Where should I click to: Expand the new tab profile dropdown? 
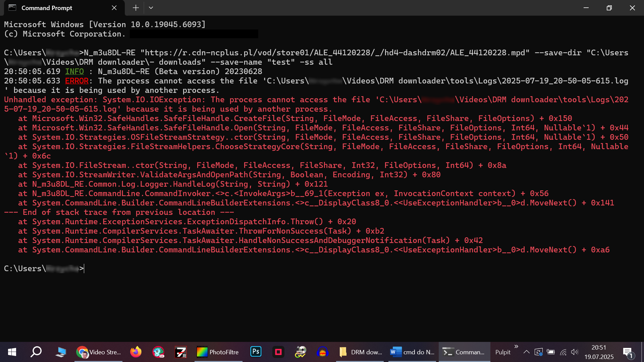[x=151, y=8]
